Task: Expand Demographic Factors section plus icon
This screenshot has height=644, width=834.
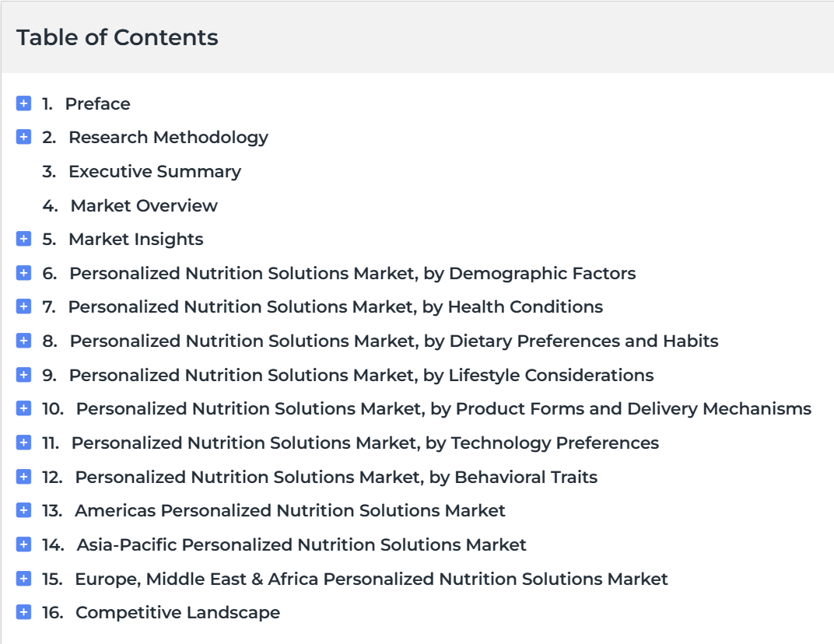Action: click(23, 273)
